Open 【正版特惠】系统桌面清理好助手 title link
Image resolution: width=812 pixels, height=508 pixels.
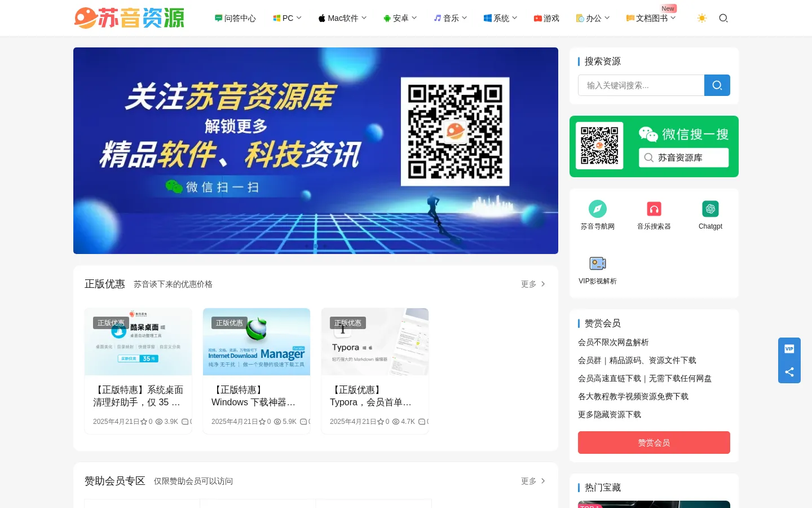coord(138,396)
